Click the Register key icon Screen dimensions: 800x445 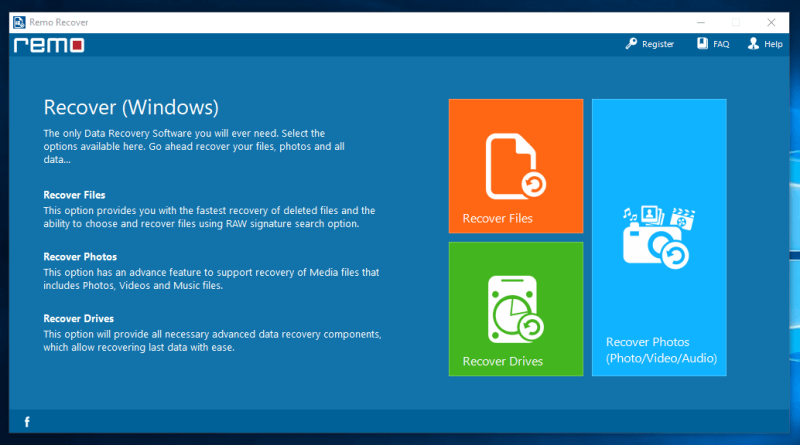point(631,44)
